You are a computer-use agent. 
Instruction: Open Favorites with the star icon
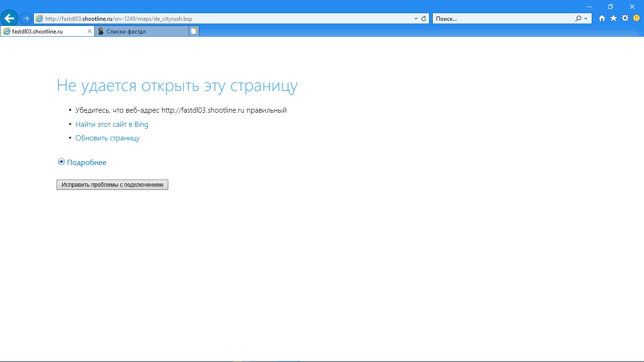[613, 18]
